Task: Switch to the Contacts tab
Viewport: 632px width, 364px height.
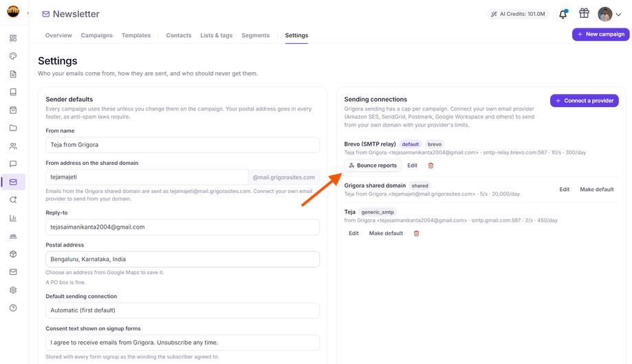Action: coord(179,36)
